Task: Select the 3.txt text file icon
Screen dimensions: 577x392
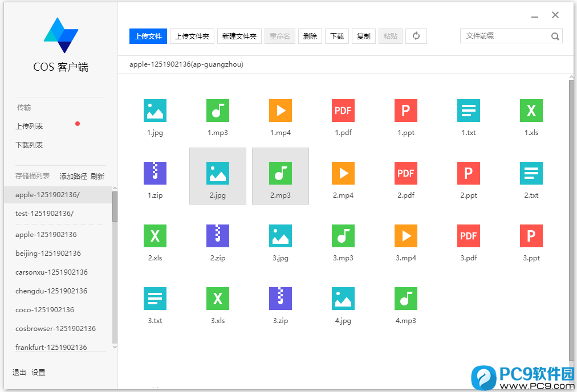Action: pyautogui.click(x=155, y=299)
